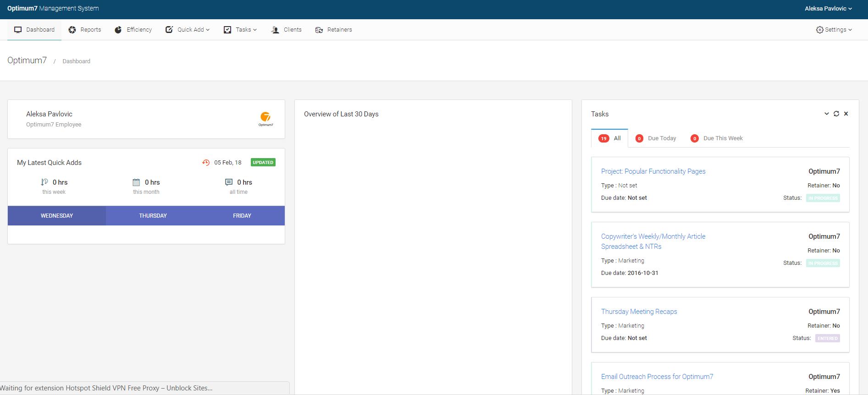
Task: Click the Clients person icon
Action: tap(275, 30)
